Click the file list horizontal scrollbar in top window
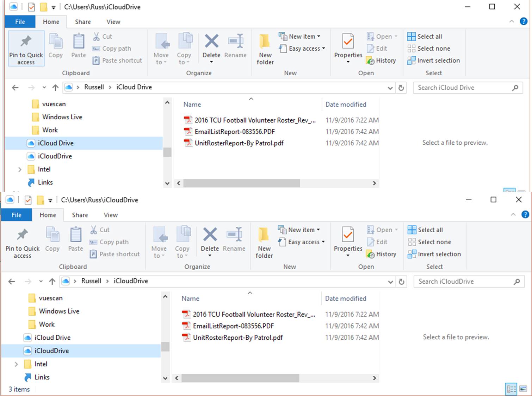This screenshot has height=396, width=532. point(241,183)
